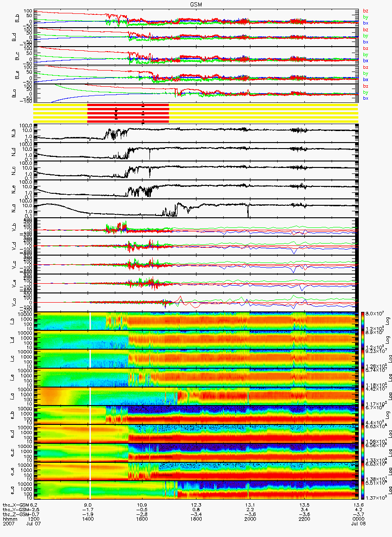The height and width of the screenshot is (537, 392).
Task: Click the red interval in the status bar
Action: tap(128, 113)
